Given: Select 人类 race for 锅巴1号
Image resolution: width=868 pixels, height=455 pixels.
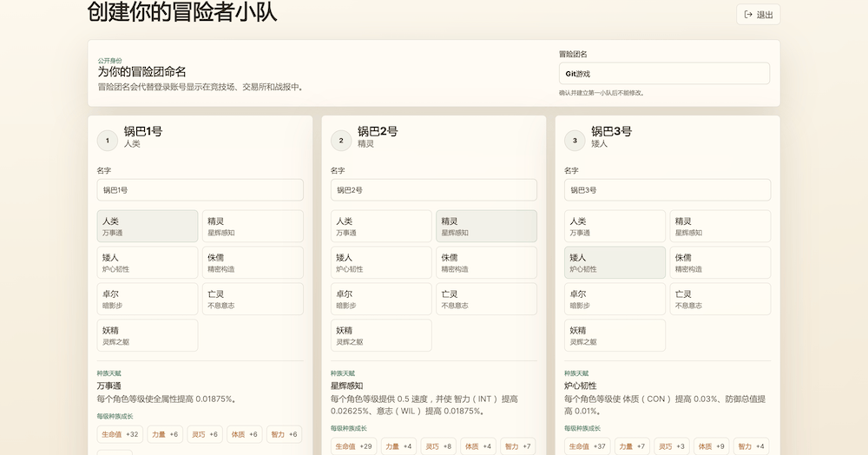Looking at the screenshot, I should 148,226.
